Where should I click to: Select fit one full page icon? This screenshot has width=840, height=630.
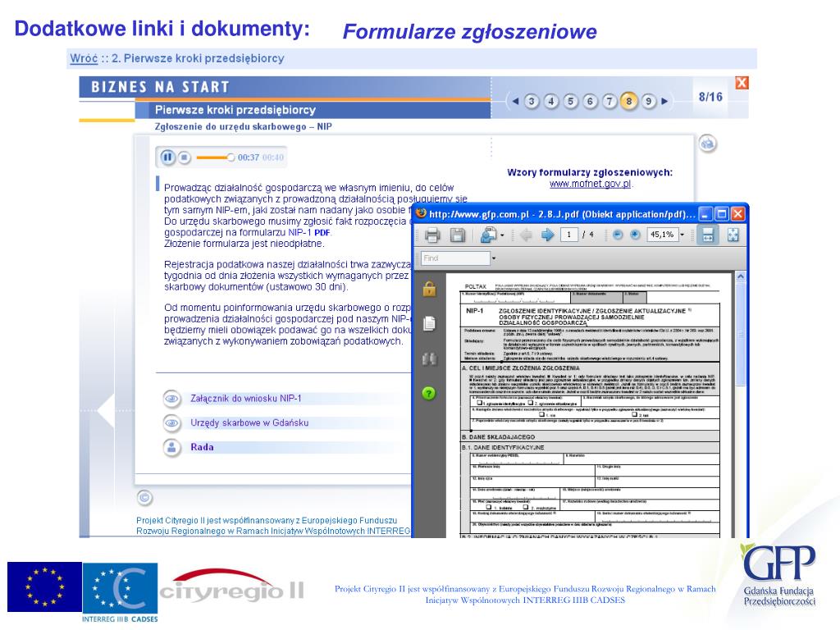(733, 235)
